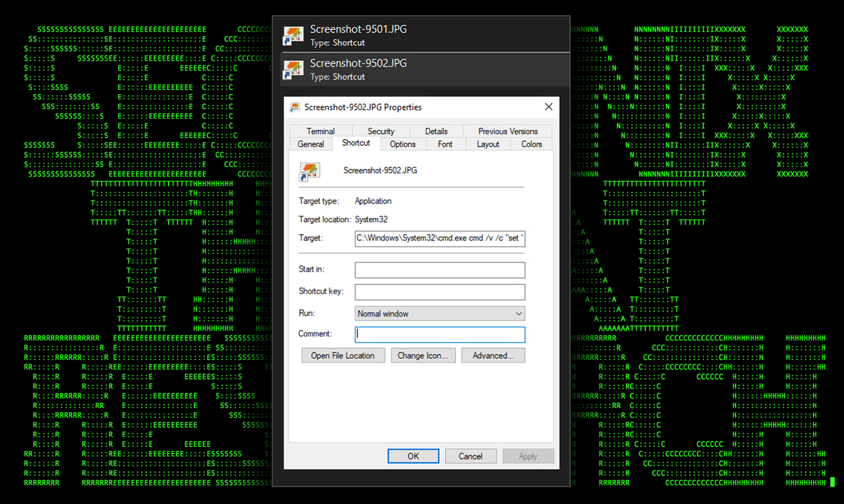Open the Colors tab
844x504 pixels.
coord(531,144)
